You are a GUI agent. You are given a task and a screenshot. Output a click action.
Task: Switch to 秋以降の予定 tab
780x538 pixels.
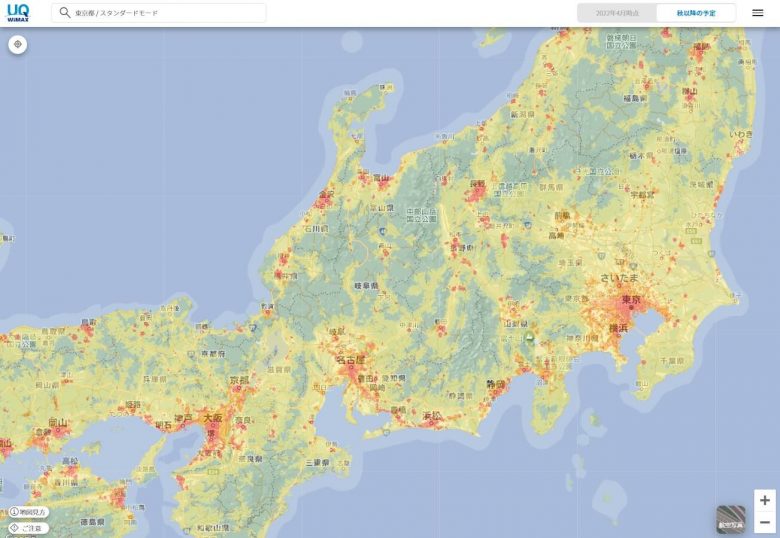coord(696,13)
